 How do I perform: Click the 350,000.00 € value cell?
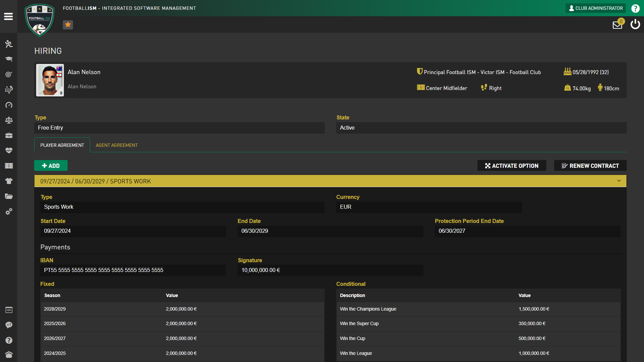click(532, 323)
